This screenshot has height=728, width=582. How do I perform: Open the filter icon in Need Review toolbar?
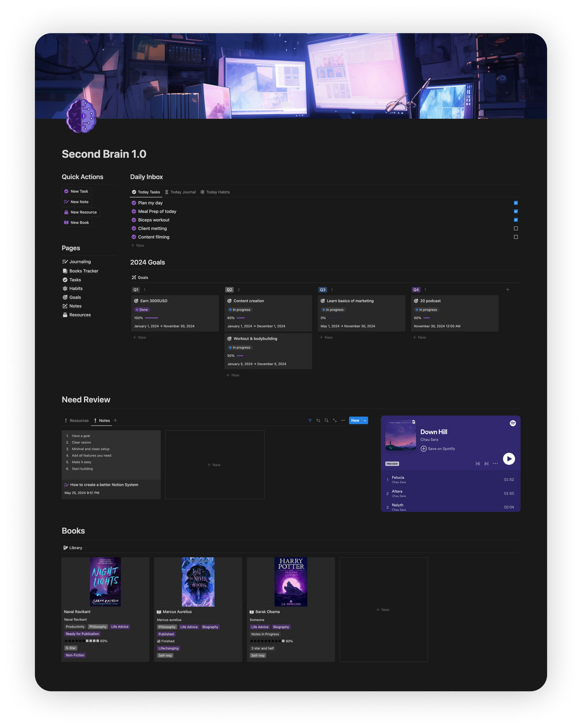click(x=310, y=420)
